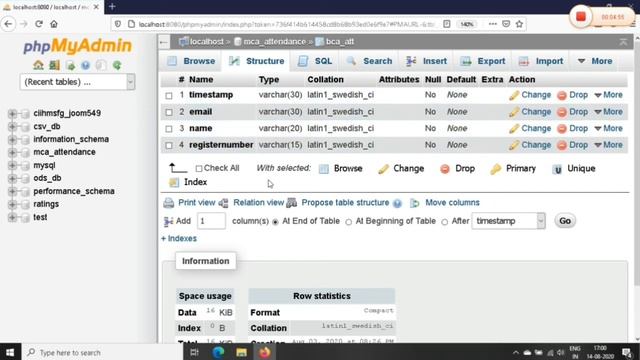Viewport: 640px width, 360px height.
Task: Select the registernumber column checkbox
Action: coord(169,145)
